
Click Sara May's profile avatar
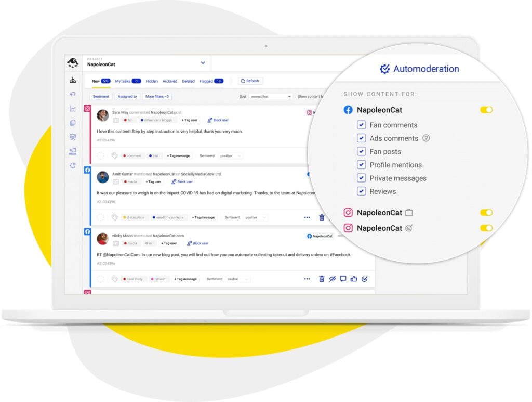[x=103, y=115]
